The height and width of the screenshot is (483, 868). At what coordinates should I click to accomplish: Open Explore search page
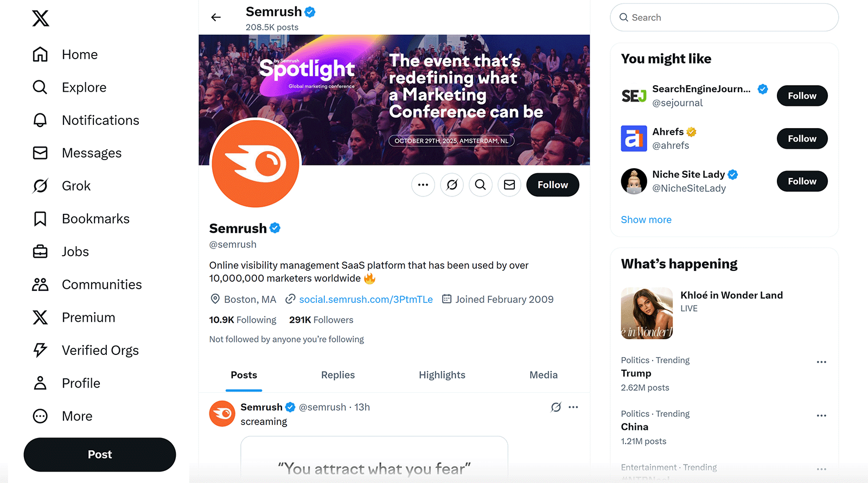84,87
